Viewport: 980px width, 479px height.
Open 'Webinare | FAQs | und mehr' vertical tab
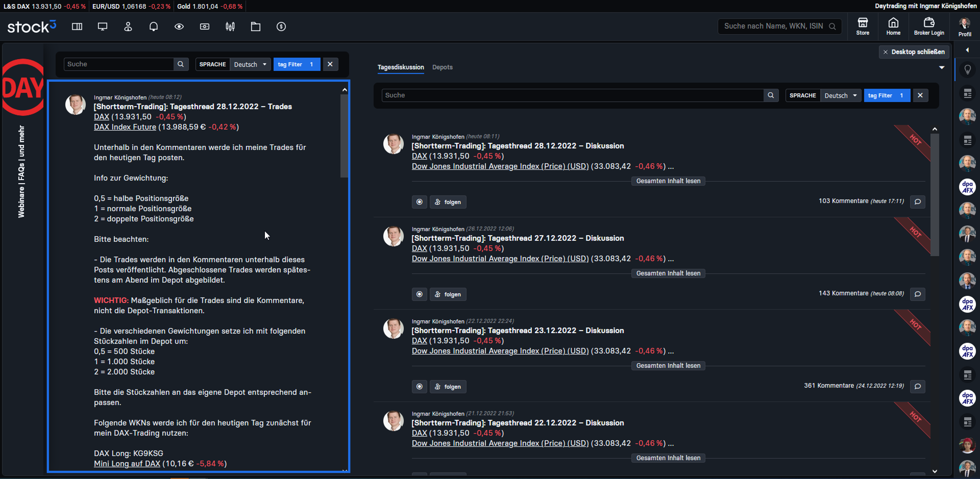[21, 172]
